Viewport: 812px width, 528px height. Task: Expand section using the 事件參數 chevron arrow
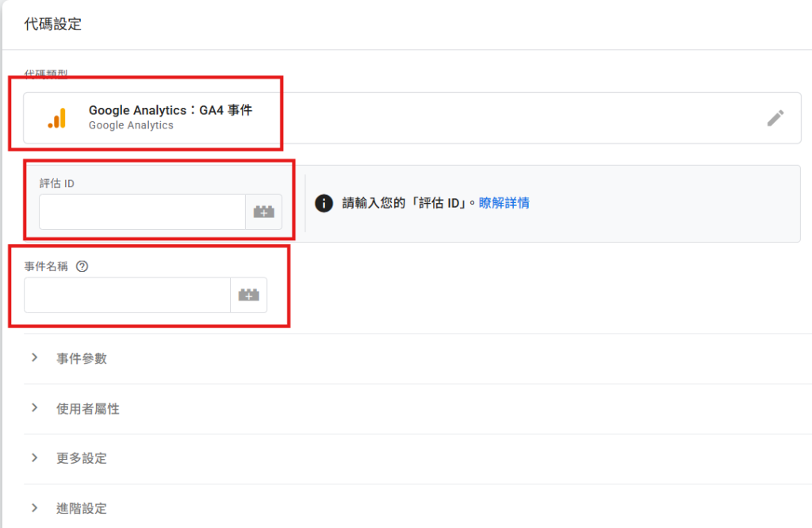34,358
